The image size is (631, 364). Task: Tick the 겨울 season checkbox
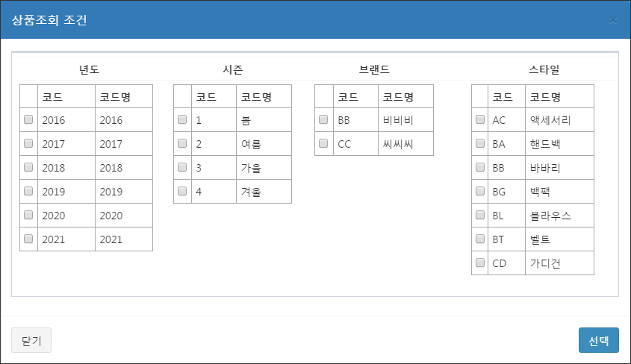(182, 191)
